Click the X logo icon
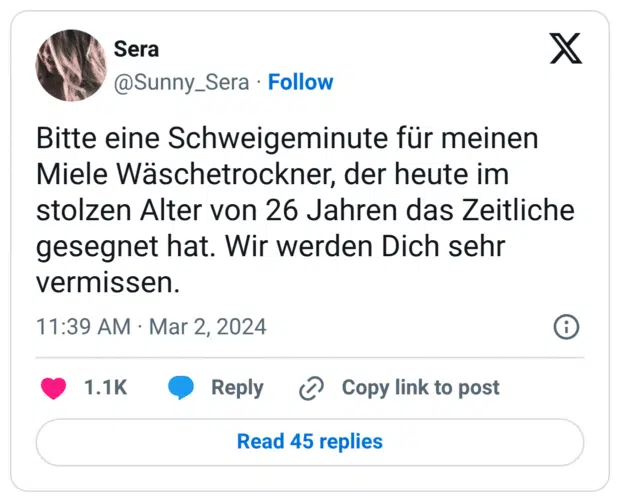This screenshot has height=502, width=620. point(566,47)
